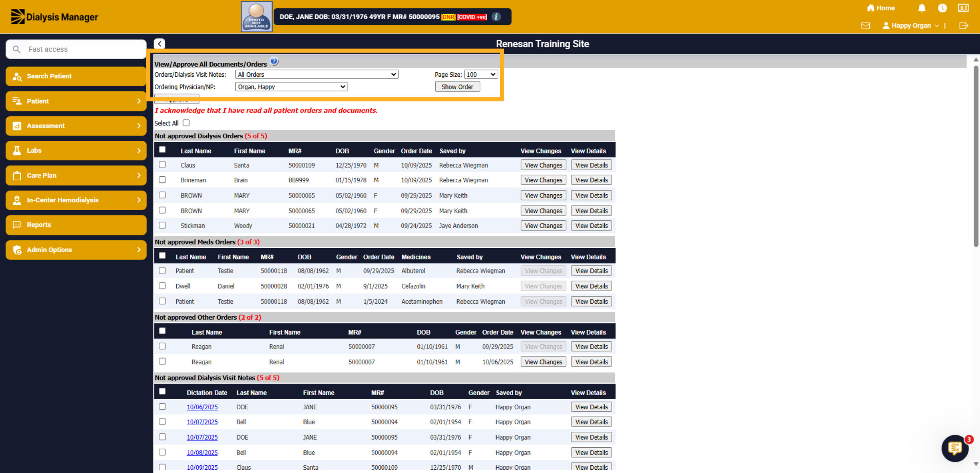
Task: Click the search magnifier icon in Fast access
Action: pos(16,49)
